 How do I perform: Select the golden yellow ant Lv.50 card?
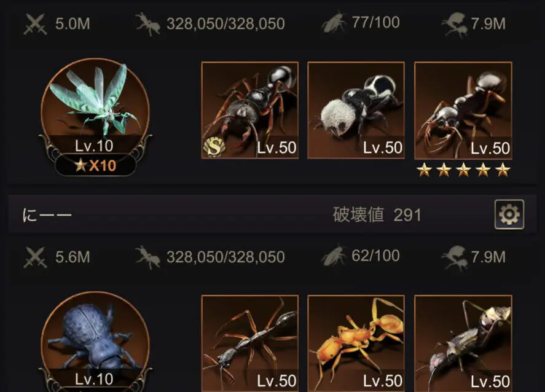click(356, 343)
